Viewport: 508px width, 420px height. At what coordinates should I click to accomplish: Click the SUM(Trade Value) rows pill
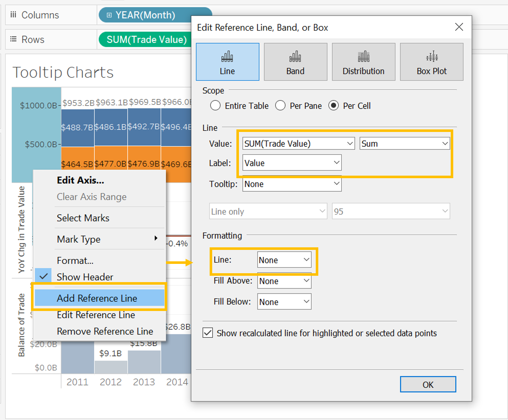[x=144, y=39]
